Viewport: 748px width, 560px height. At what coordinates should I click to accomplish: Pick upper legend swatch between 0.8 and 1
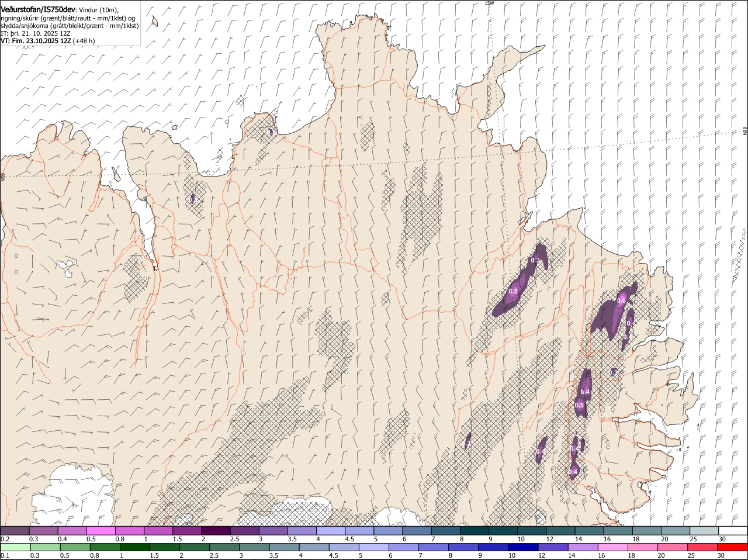click(x=129, y=531)
